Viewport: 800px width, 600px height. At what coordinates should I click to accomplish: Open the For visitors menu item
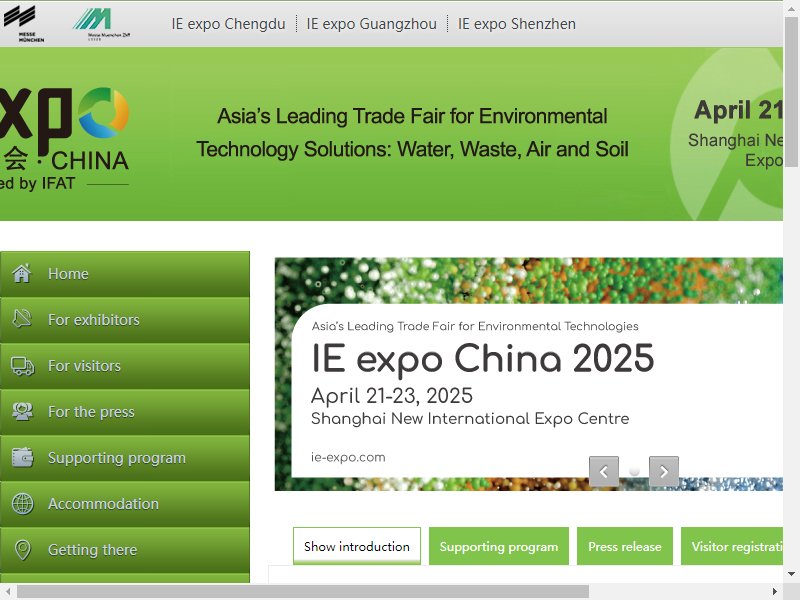pos(125,366)
